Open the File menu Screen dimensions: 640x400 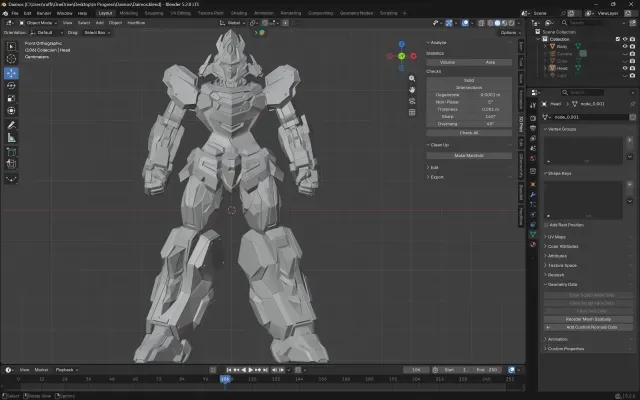(x=15, y=13)
